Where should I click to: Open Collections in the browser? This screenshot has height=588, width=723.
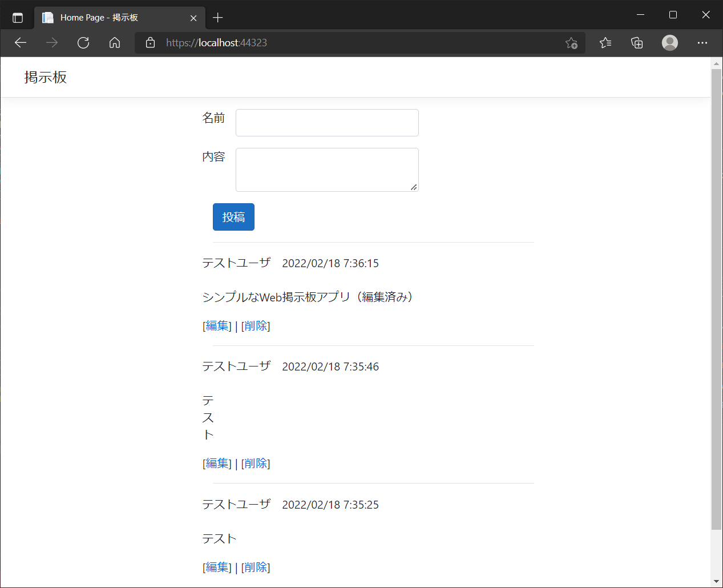click(x=637, y=42)
